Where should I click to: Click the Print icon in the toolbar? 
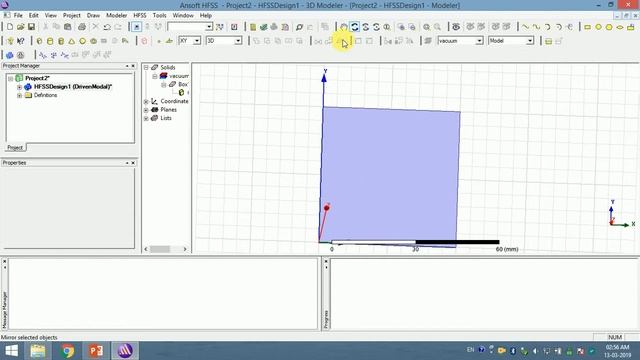(82, 27)
